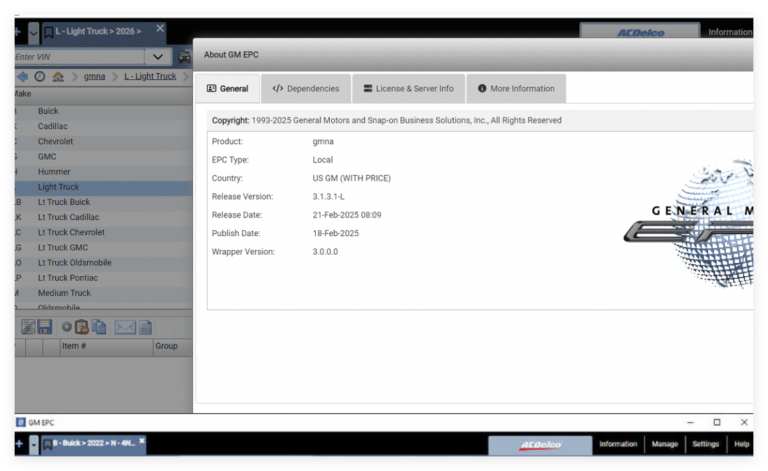Open Information menu in upper window
The width and height of the screenshot is (768, 471).
pyautogui.click(x=730, y=32)
